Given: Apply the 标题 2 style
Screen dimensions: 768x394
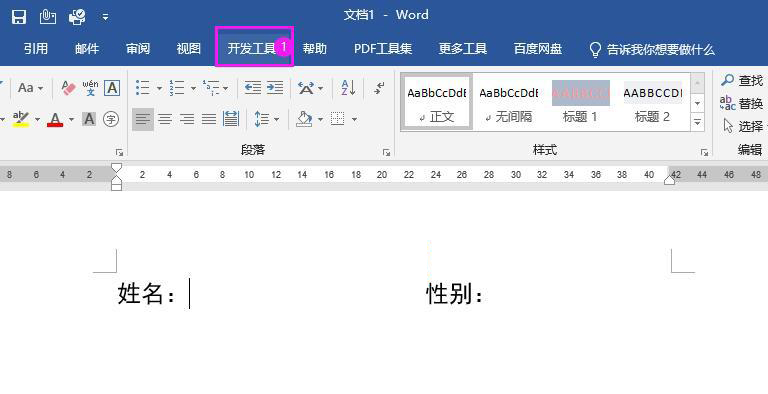Looking at the screenshot, I should click(x=652, y=102).
